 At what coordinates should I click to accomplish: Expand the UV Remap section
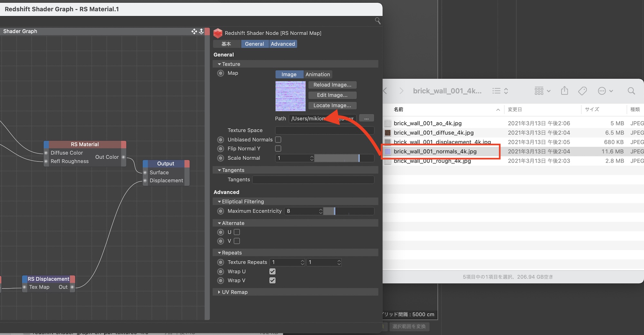[234, 292]
